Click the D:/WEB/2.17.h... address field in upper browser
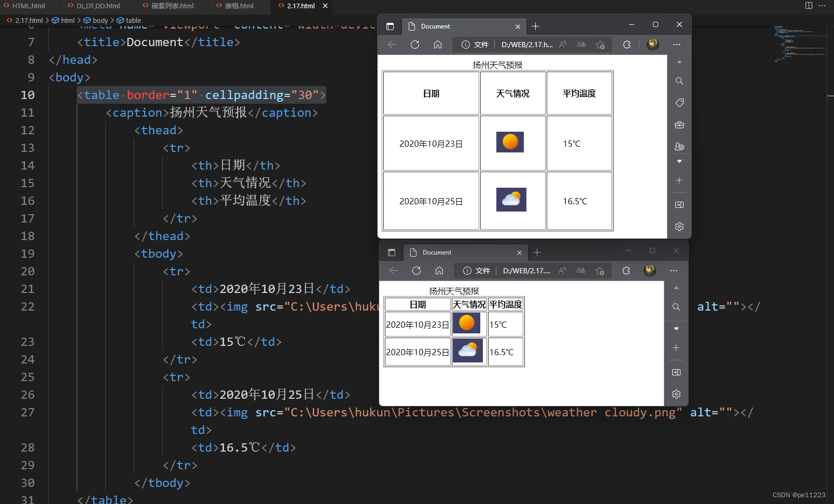834x504 pixels. click(527, 45)
